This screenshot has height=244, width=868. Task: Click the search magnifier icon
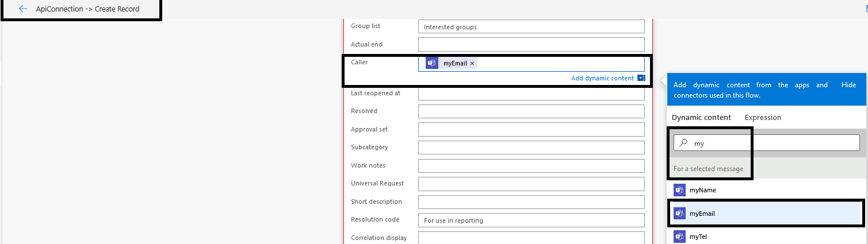pyautogui.click(x=684, y=143)
